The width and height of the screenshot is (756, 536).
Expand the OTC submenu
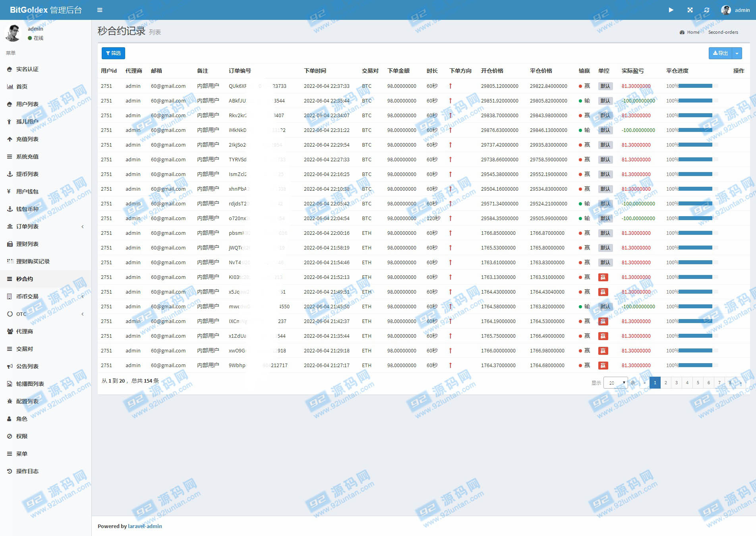(46, 314)
